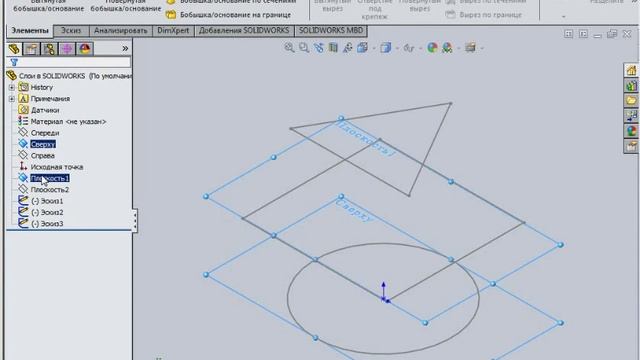Screen dimensions: 640x360
Task: Click the Hide/Show Items glasses icon
Action: tap(409, 48)
